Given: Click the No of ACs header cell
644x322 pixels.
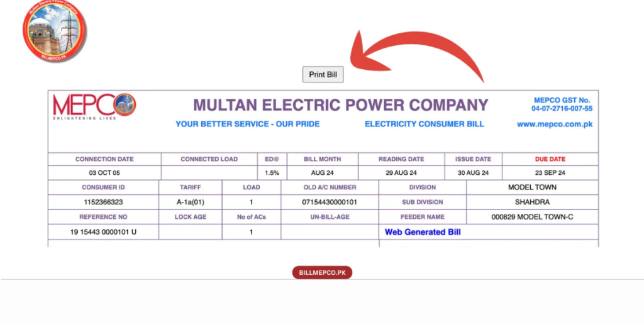Looking at the screenshot, I should point(252,217).
